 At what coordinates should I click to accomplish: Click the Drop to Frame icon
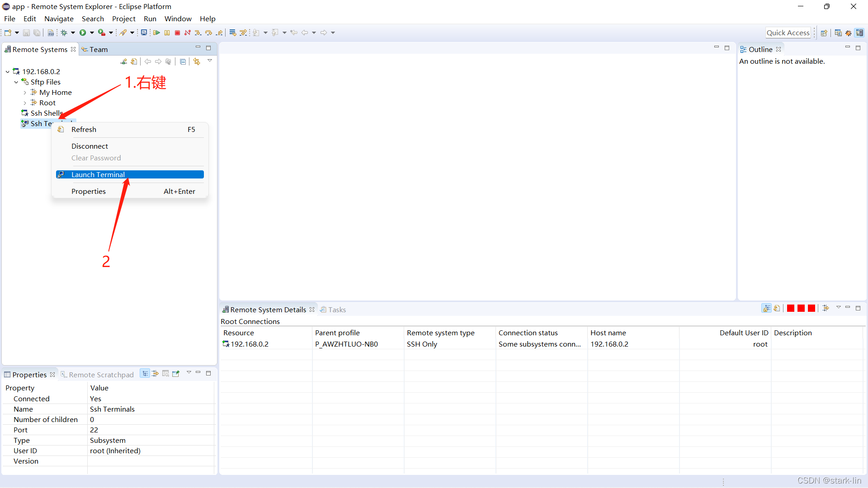click(233, 33)
